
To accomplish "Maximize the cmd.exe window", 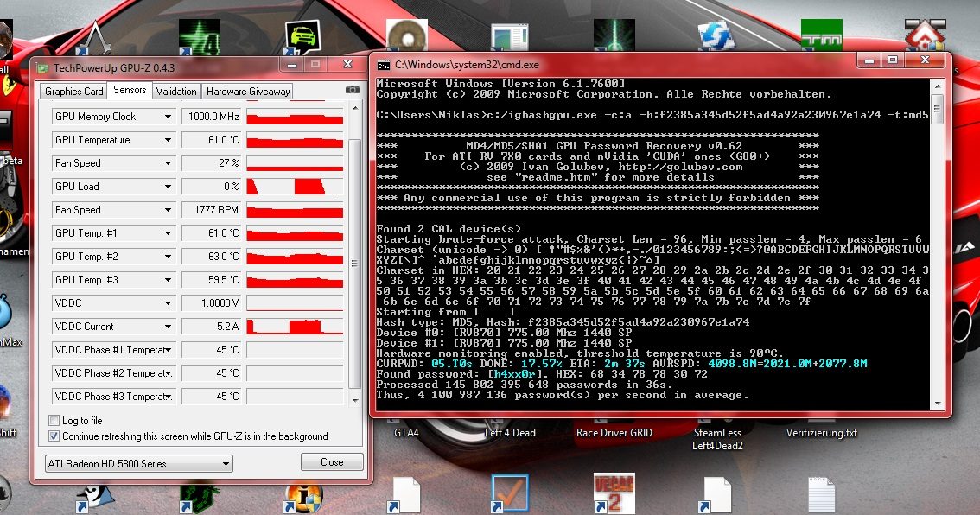I will tap(893, 60).
